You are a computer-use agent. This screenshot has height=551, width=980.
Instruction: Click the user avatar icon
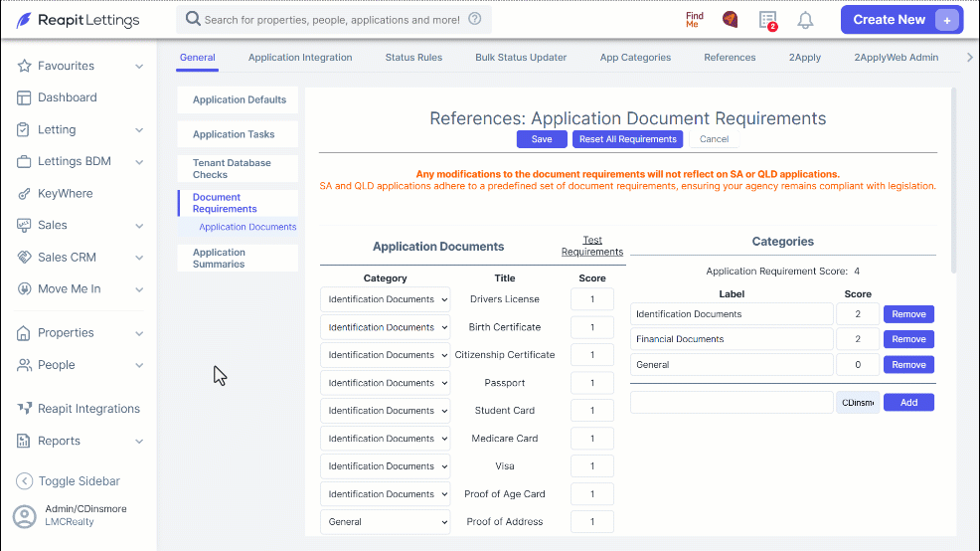click(x=25, y=516)
